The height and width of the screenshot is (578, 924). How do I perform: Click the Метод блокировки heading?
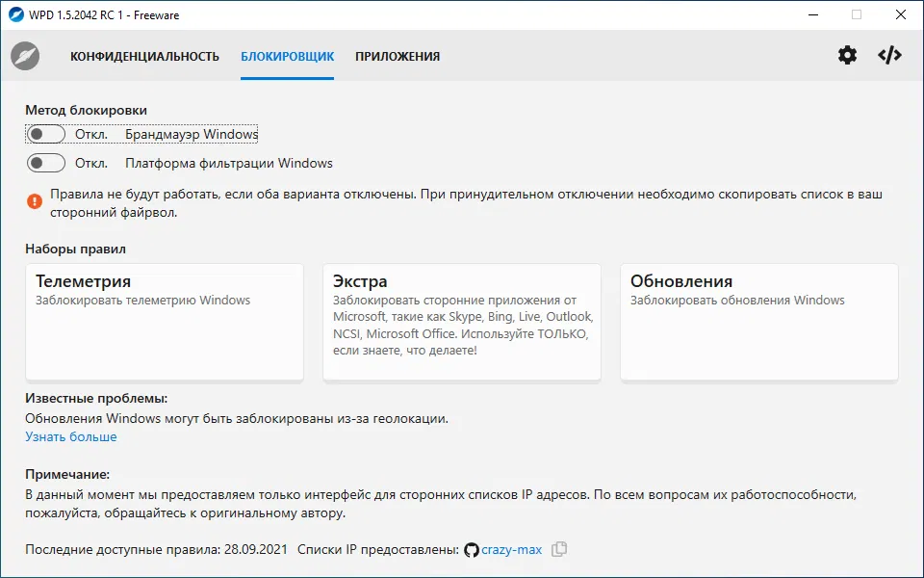click(87, 111)
